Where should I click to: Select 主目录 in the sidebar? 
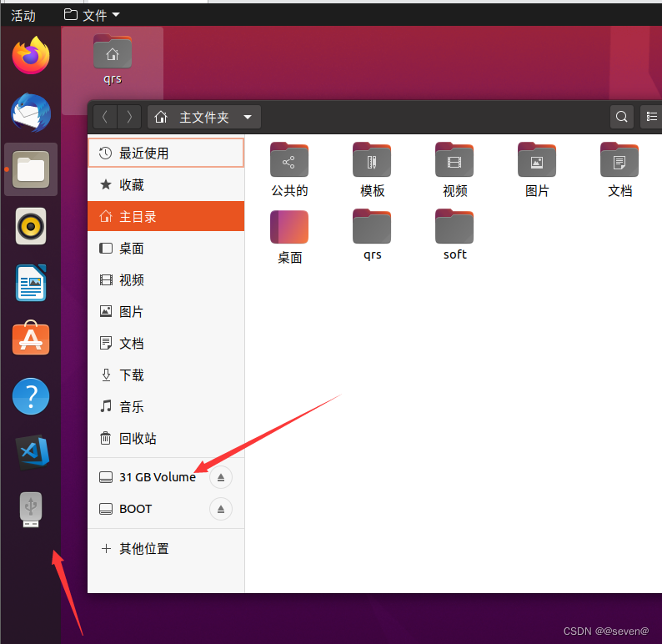point(166,216)
